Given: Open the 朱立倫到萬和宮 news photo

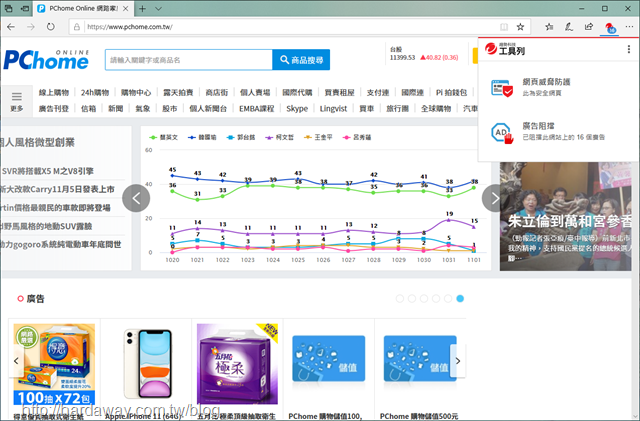Looking at the screenshot, I should coord(566,216).
